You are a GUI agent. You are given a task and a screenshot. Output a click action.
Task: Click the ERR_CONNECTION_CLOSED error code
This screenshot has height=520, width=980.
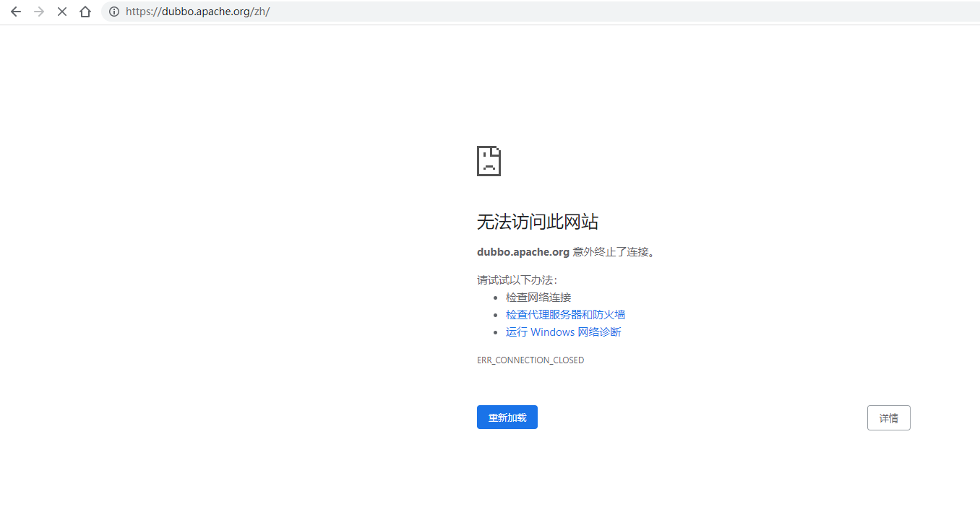pyautogui.click(x=530, y=360)
